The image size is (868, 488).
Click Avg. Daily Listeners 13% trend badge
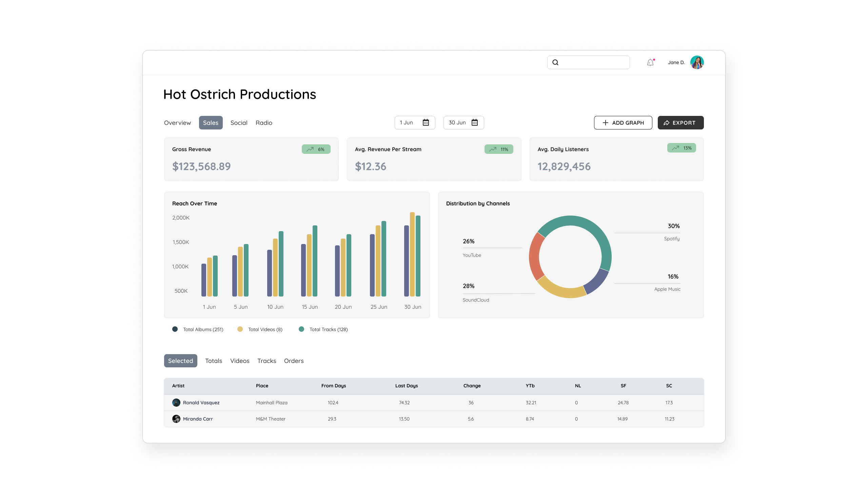681,148
